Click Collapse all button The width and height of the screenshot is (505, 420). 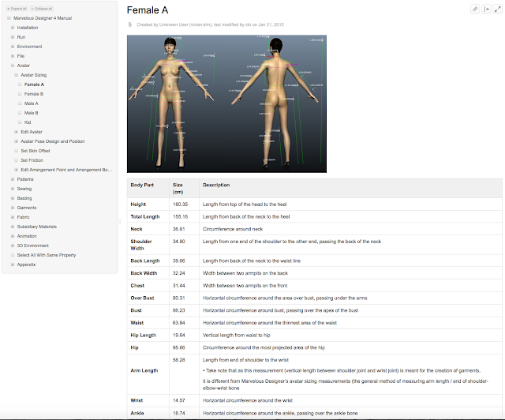(42, 9)
